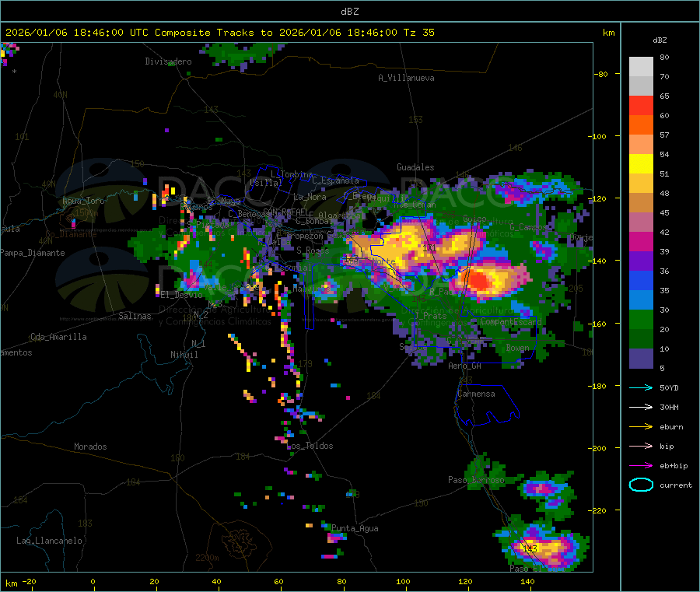Select the 65 dBZ red color swatch
Image resolution: width=700 pixels, height=592 pixels.
coord(641,105)
